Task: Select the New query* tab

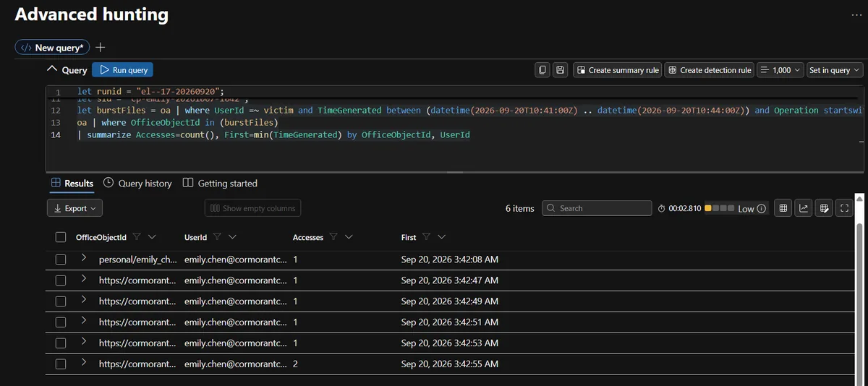Action: pyautogui.click(x=52, y=47)
